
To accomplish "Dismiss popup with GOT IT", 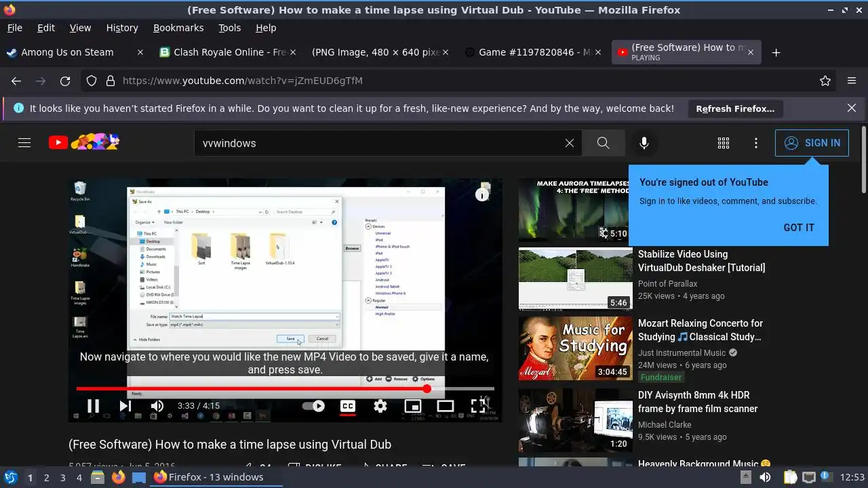I will point(799,228).
